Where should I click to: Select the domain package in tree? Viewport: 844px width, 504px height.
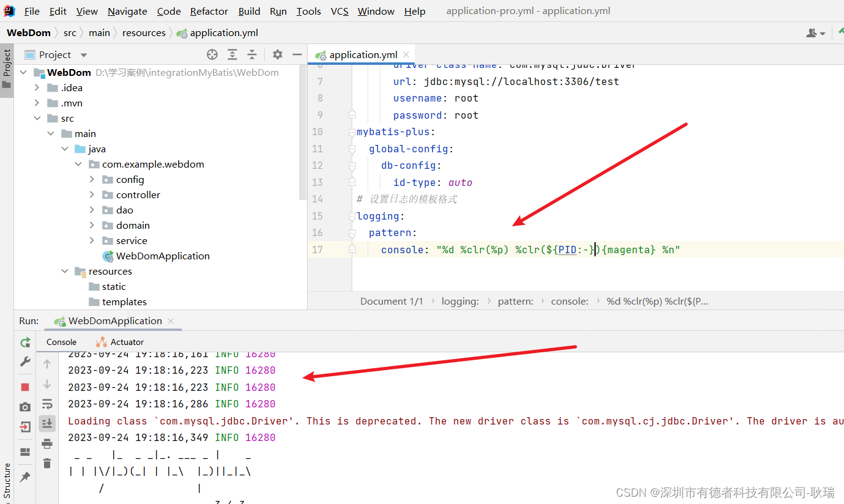tap(133, 225)
